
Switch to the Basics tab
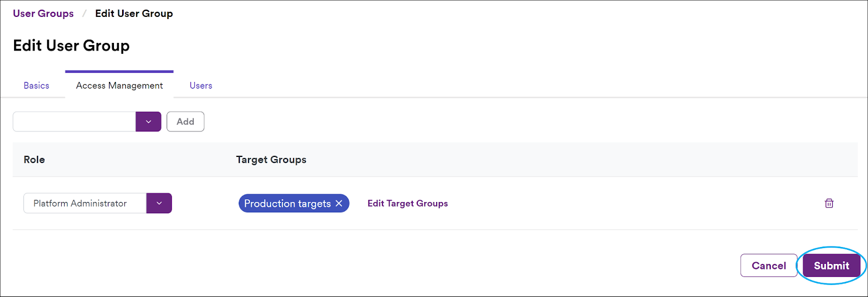(x=36, y=85)
